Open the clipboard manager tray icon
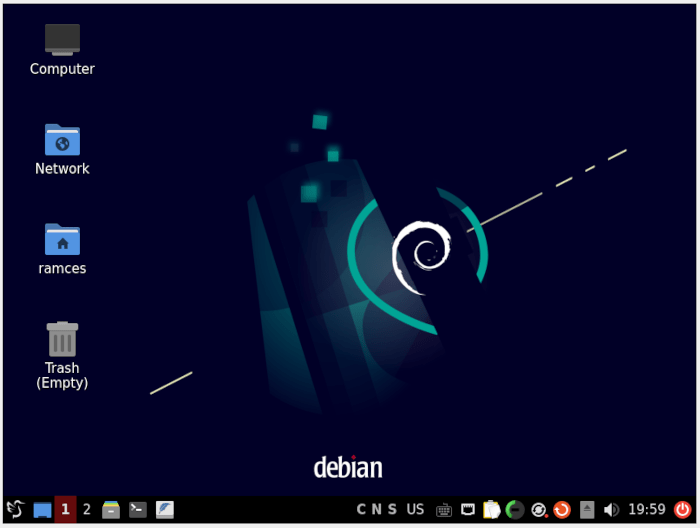This screenshot has width=700, height=528. coord(492,510)
